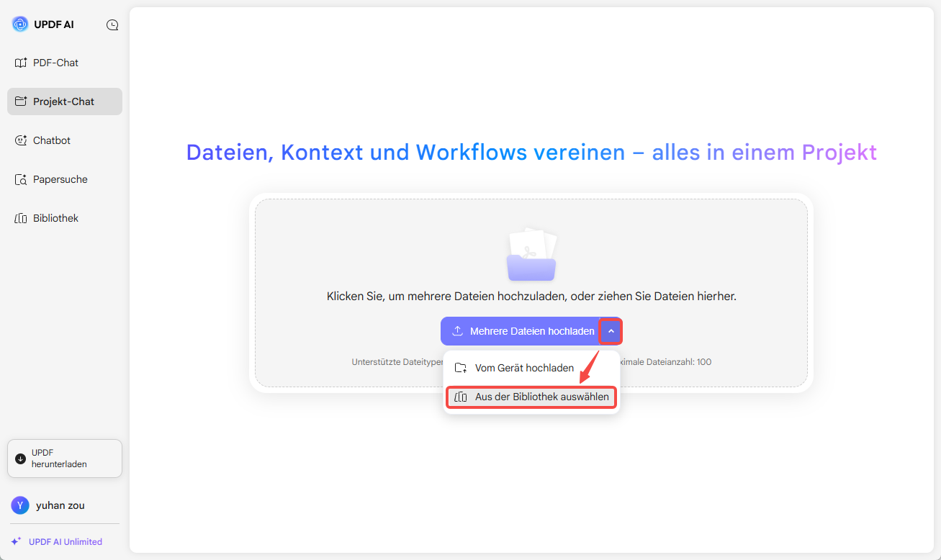Choose Vom Gerät hochladen
This screenshot has width=941, height=560.
531,368
